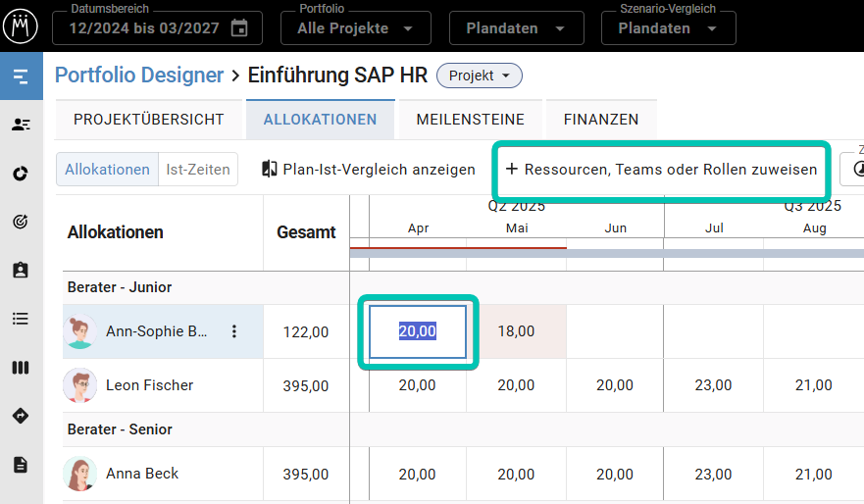Click Ann-Sophie's April allocation cell 20,00
Viewport: 864px width, 504px height.
point(418,331)
